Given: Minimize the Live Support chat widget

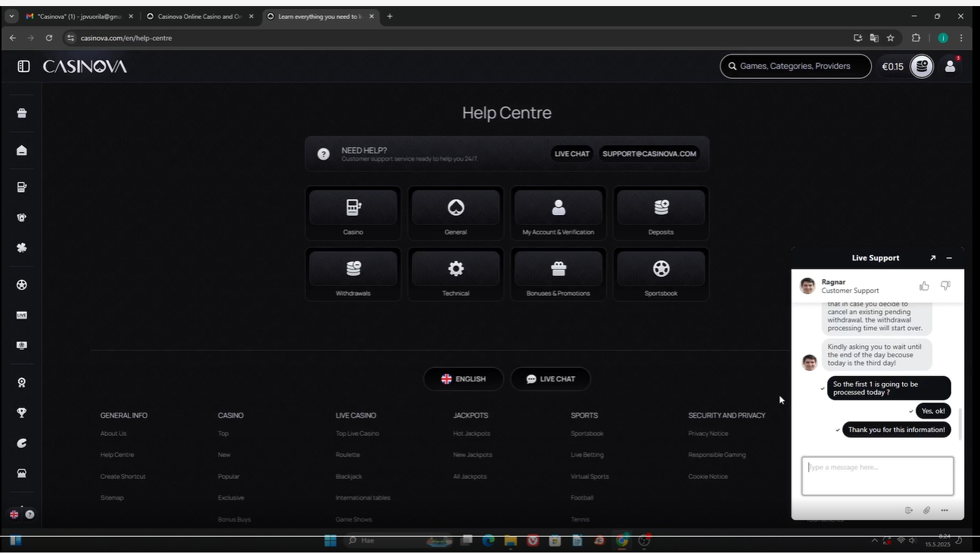Looking at the screenshot, I should coord(949,258).
